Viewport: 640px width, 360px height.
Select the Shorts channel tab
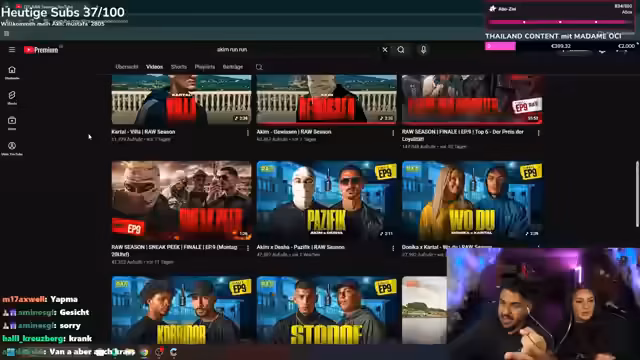point(178,67)
